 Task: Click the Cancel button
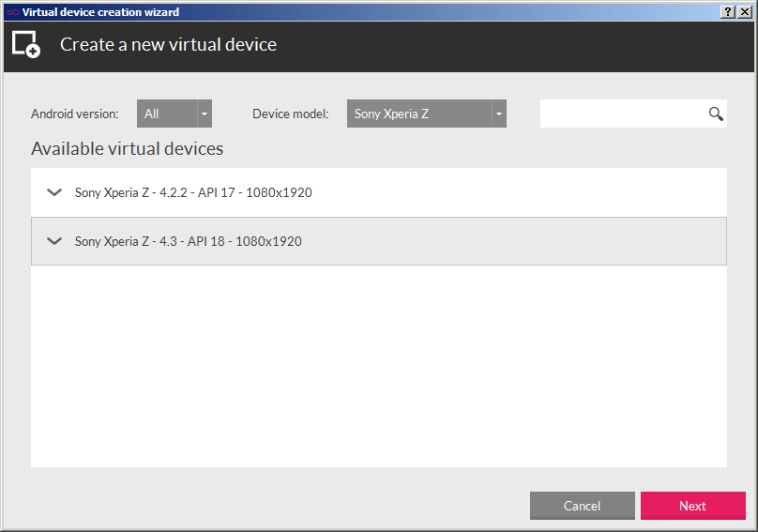click(x=582, y=506)
